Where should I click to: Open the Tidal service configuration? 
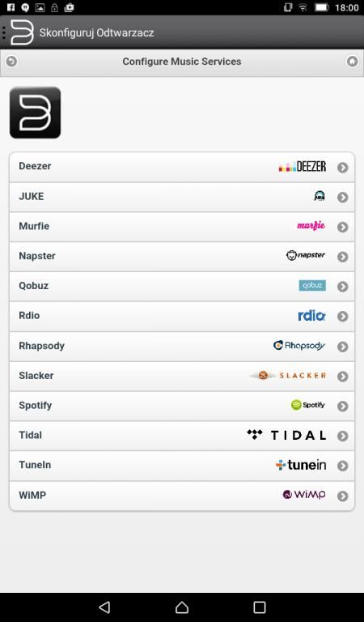[x=182, y=436]
